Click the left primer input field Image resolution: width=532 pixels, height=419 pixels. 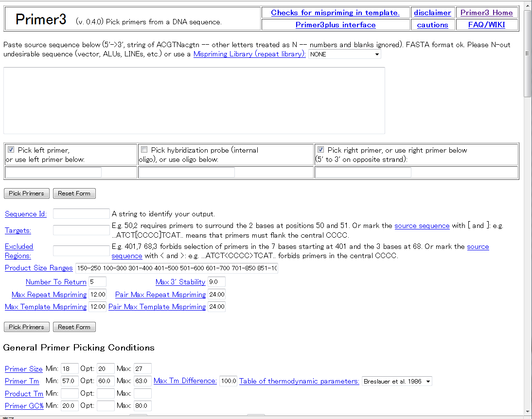point(53,173)
